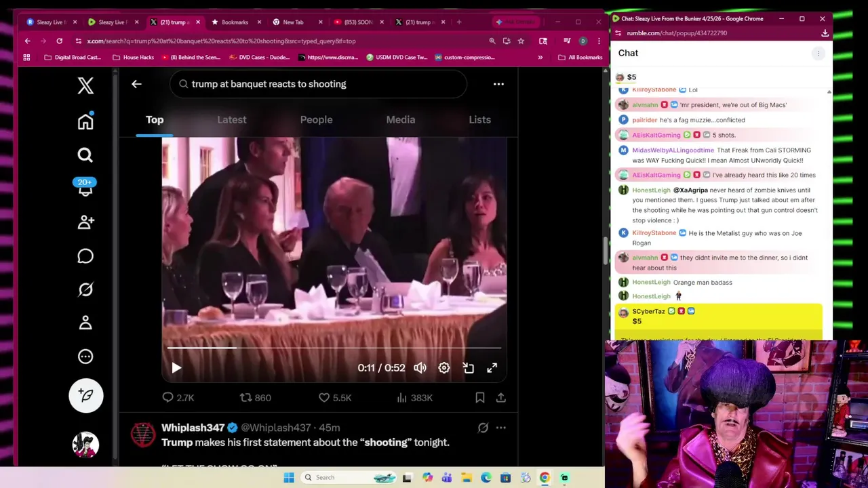Open a new browser tab with plus
868x488 pixels.
pyautogui.click(x=459, y=22)
